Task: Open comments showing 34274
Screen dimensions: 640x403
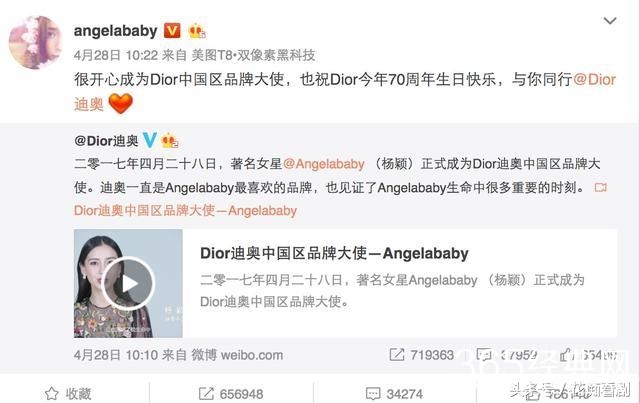Action: click(394, 394)
